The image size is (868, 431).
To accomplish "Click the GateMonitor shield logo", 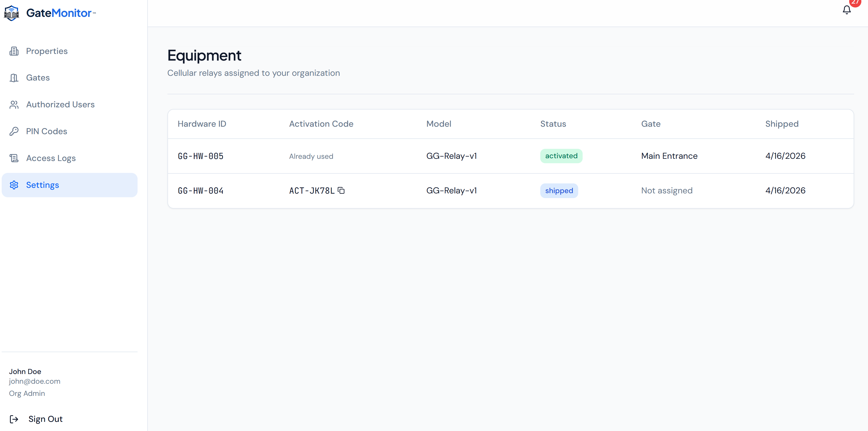I will pos(12,13).
